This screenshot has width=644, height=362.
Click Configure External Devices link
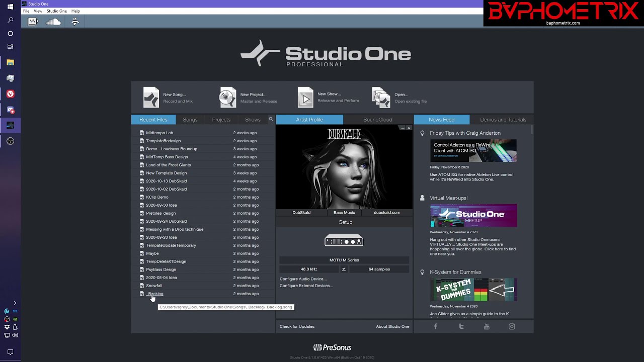click(306, 286)
